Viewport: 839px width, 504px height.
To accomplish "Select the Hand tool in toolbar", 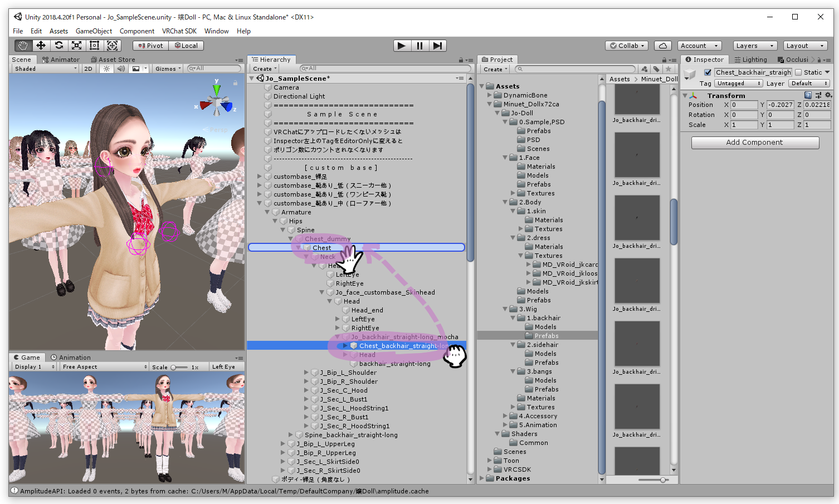I will click(x=23, y=46).
